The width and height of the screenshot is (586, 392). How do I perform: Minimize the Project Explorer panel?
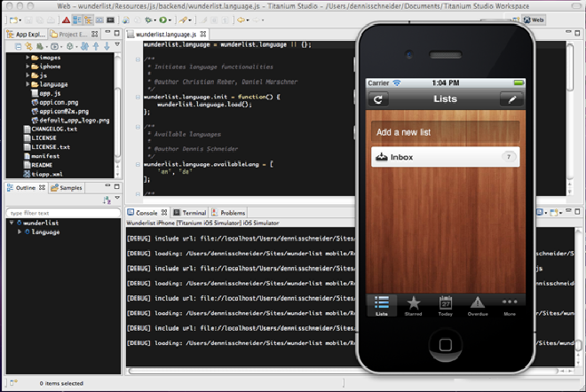click(x=107, y=33)
